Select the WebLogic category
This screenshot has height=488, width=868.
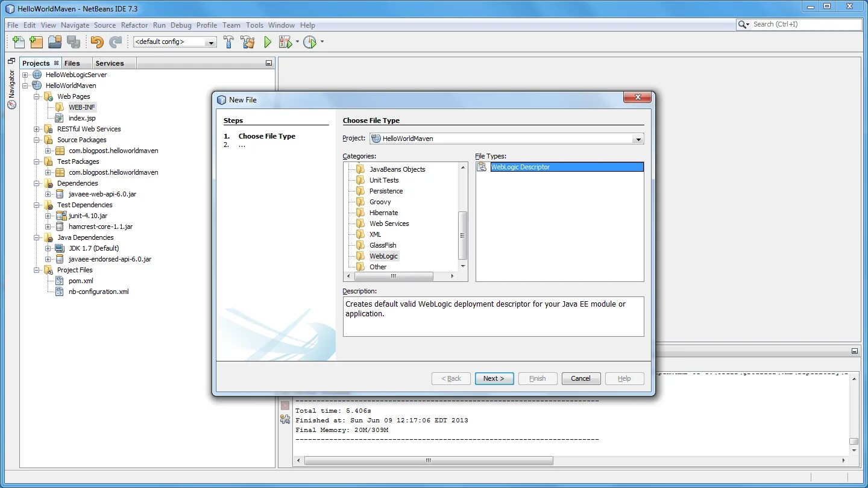click(384, 256)
